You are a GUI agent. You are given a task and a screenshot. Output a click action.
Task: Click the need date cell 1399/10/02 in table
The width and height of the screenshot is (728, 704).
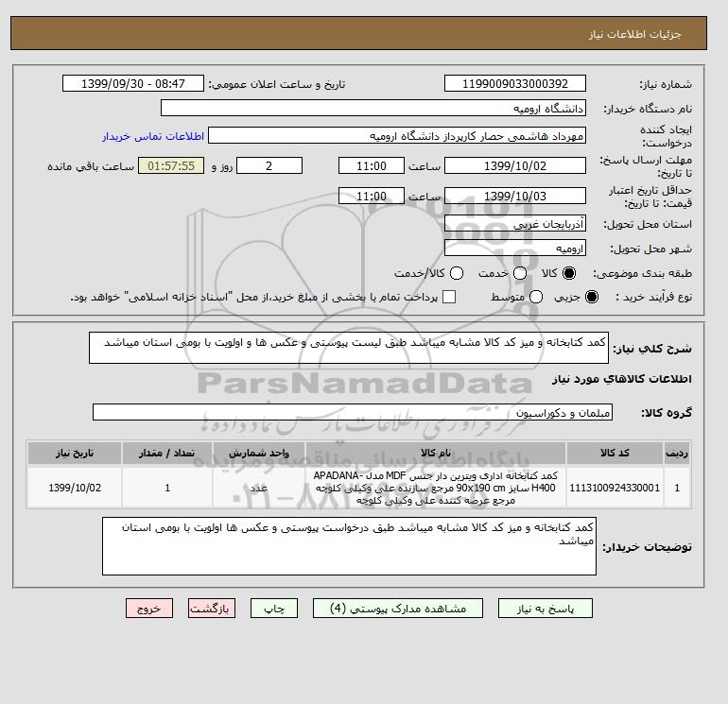[75, 488]
